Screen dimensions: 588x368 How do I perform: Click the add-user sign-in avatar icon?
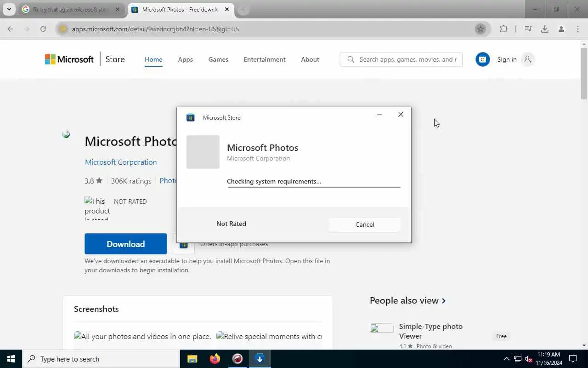click(528, 59)
